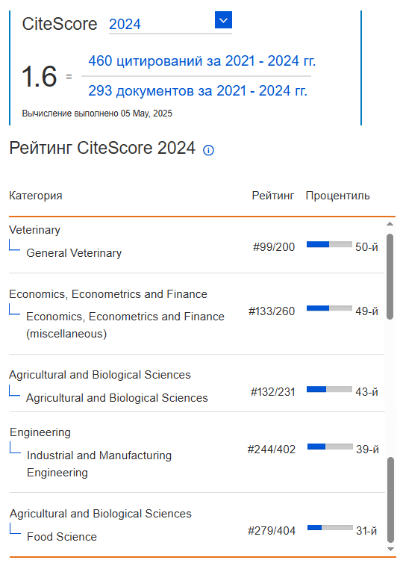Click the scroll up arrow of the list
The width and height of the screenshot is (400, 566).
[x=390, y=224]
